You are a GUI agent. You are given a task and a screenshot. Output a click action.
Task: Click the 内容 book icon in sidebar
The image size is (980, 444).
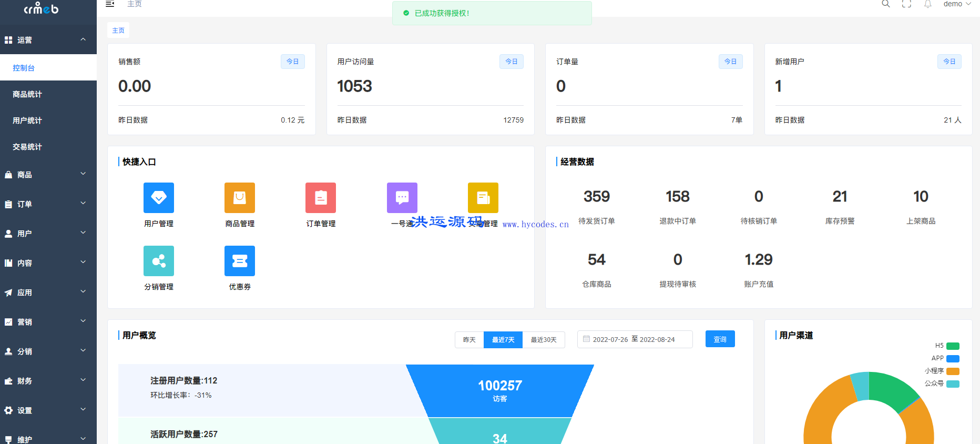tap(8, 263)
